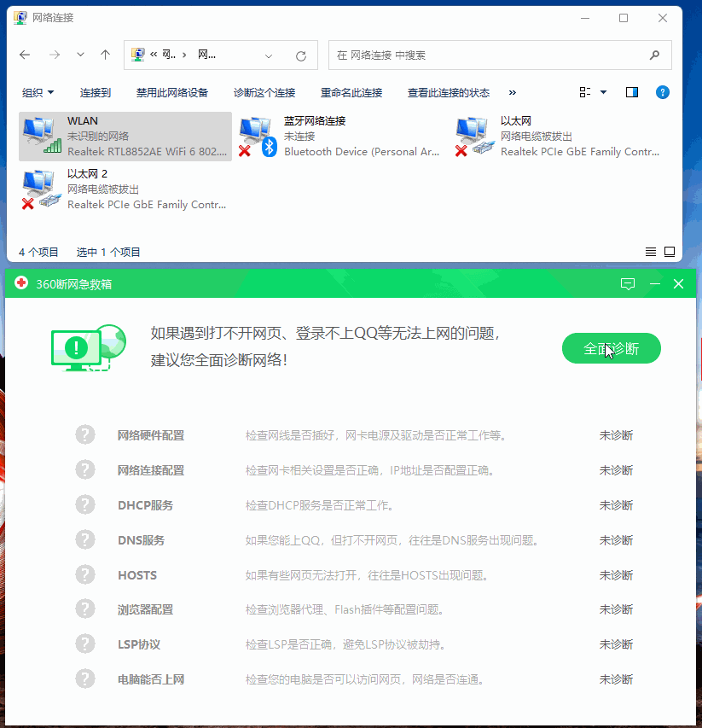The image size is (702, 728).
Task: Click the 电脑能否上网 label
Action: 151,679
